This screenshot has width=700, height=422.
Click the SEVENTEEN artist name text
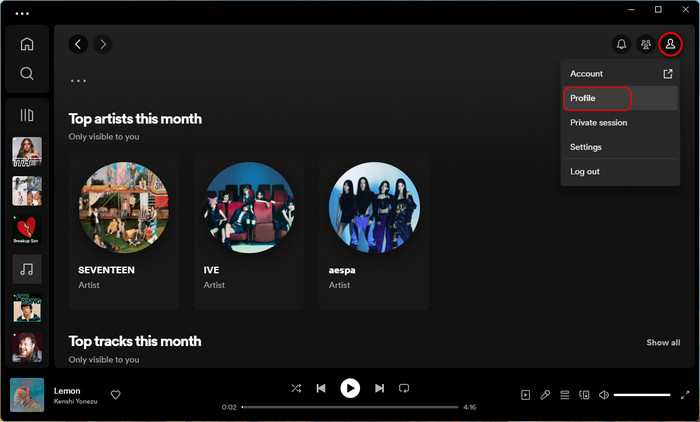pyautogui.click(x=106, y=270)
